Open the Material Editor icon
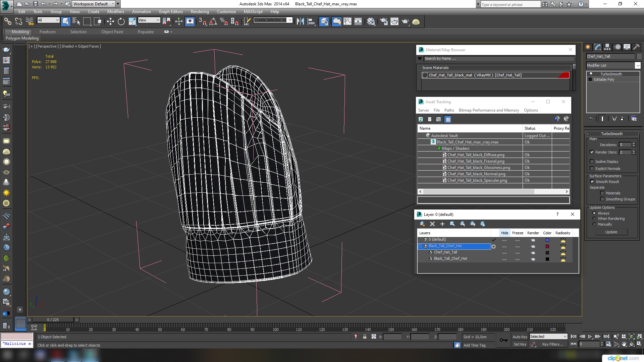The width and height of the screenshot is (644, 362). (371, 21)
